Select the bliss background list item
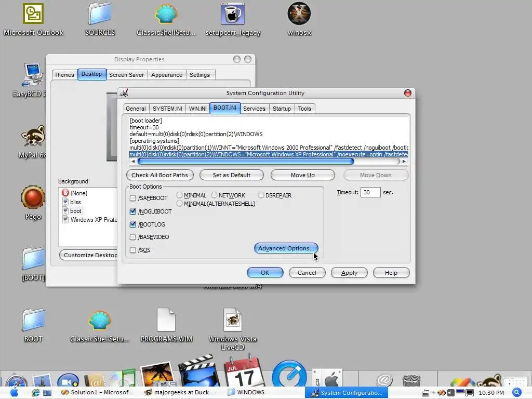Image resolution: width=532 pixels, height=399 pixels. (x=75, y=202)
